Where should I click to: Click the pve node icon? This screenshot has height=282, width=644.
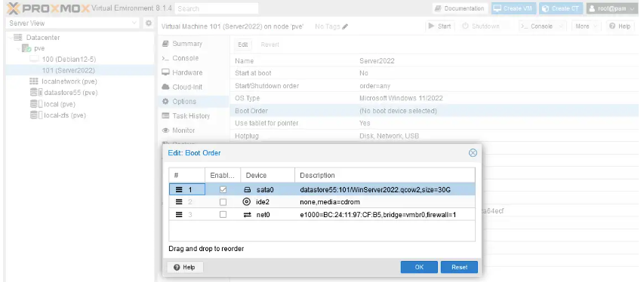(x=26, y=48)
